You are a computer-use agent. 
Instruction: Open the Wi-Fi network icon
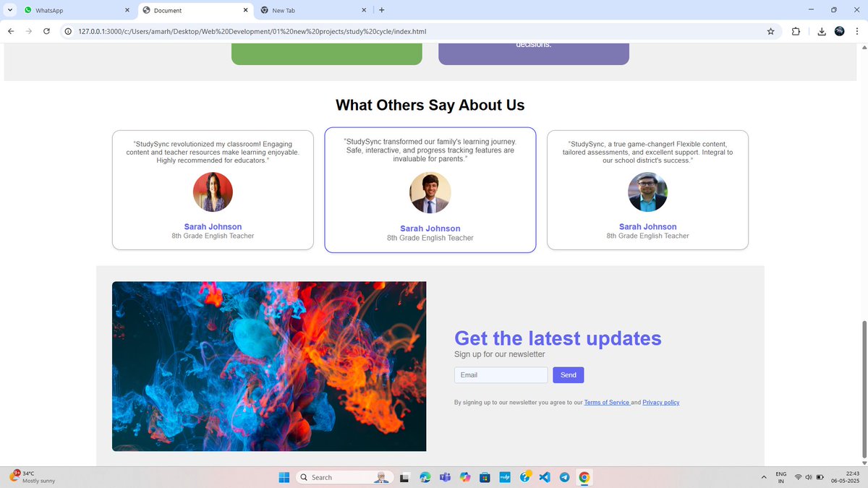[x=799, y=477]
